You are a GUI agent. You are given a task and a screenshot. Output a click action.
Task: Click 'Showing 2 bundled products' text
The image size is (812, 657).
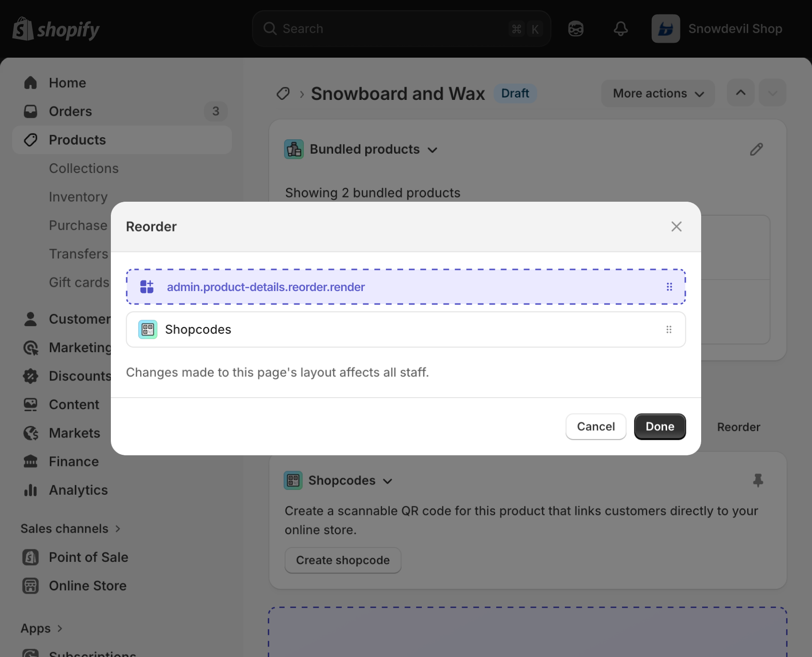click(x=373, y=193)
